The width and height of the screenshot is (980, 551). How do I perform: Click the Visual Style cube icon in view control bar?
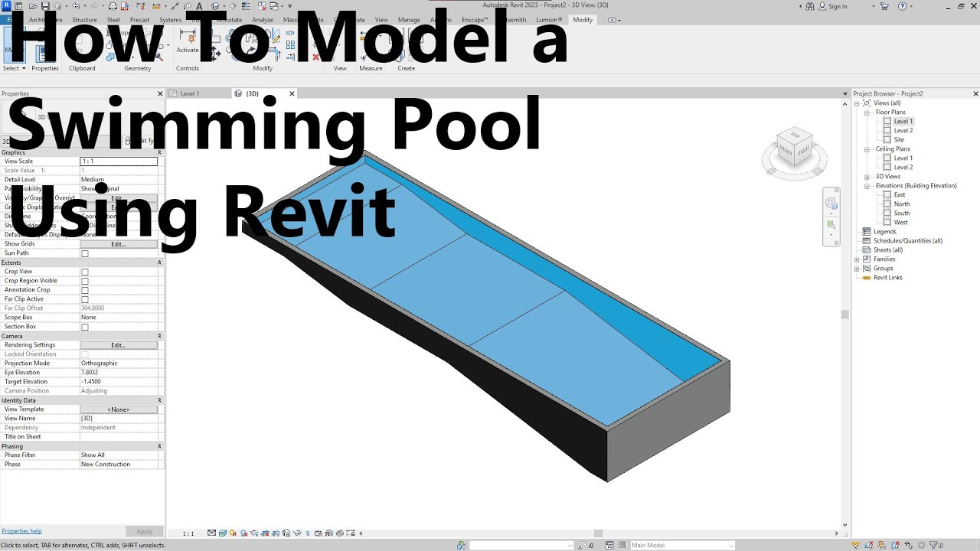[222, 533]
